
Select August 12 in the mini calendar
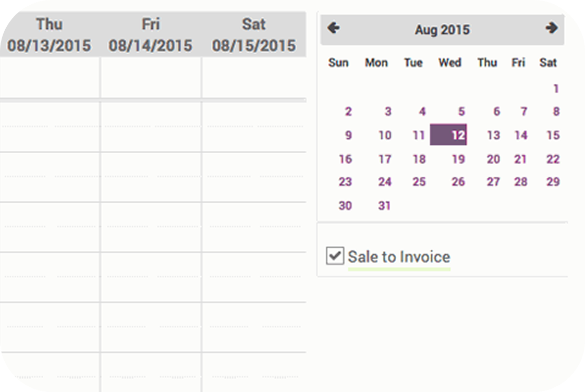(449, 135)
